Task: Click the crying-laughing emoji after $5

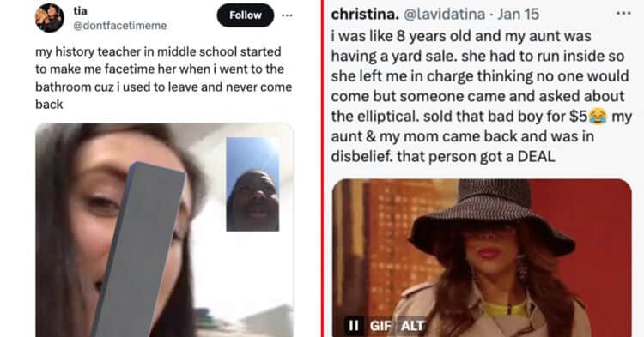Action: coord(598,117)
